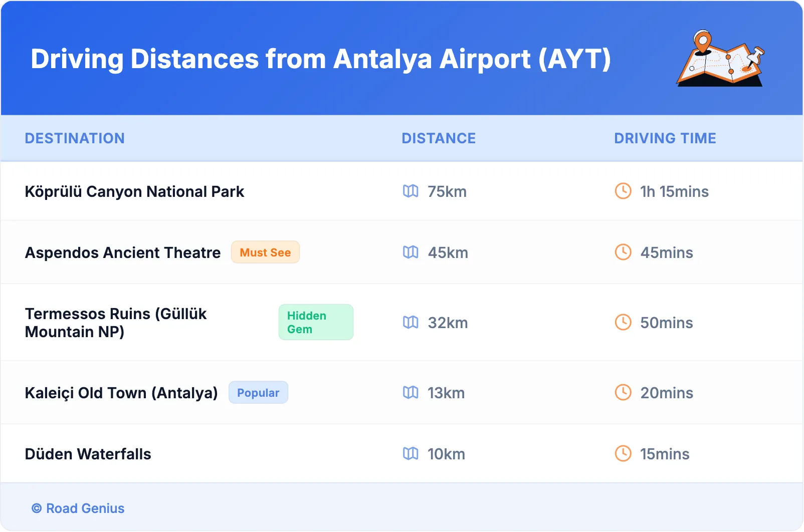Click the clock icon beside 50mins
The image size is (804, 532).
click(x=623, y=322)
